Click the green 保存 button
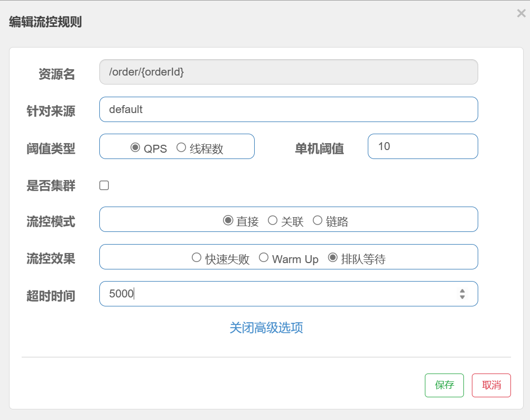The width and height of the screenshot is (530, 420). (x=444, y=385)
